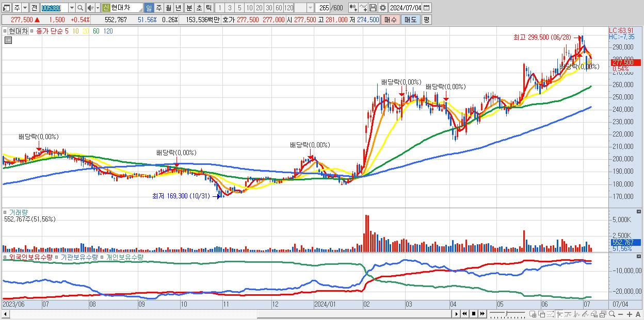Select the 60 interval preset tab

coord(279,8)
